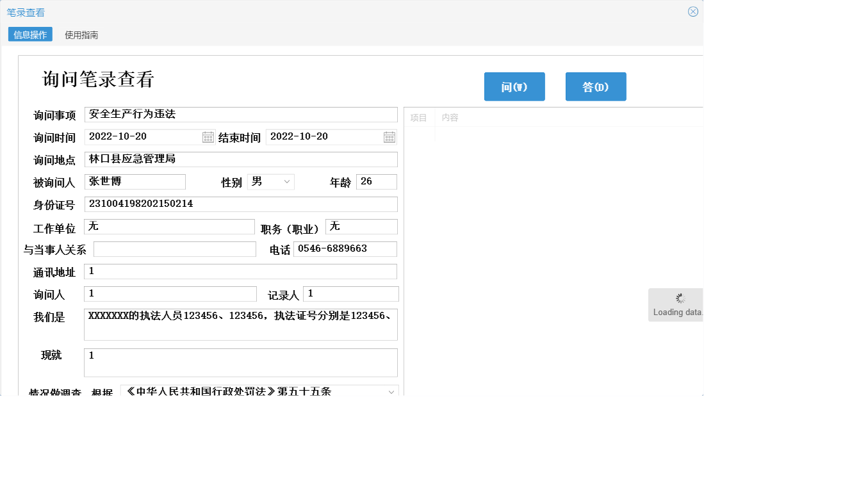Click the 电话 field showing 0546-6889663
The height and width of the screenshot is (504, 852).
click(345, 249)
